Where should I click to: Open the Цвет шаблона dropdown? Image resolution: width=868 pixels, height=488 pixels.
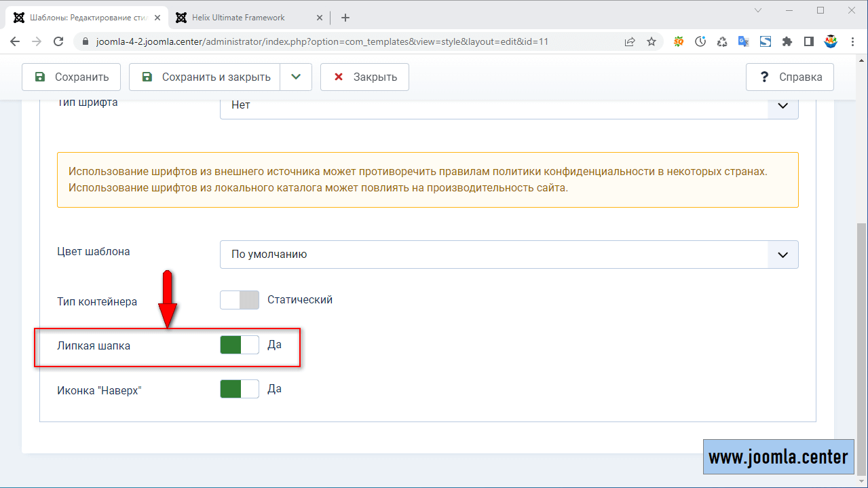[x=509, y=255]
